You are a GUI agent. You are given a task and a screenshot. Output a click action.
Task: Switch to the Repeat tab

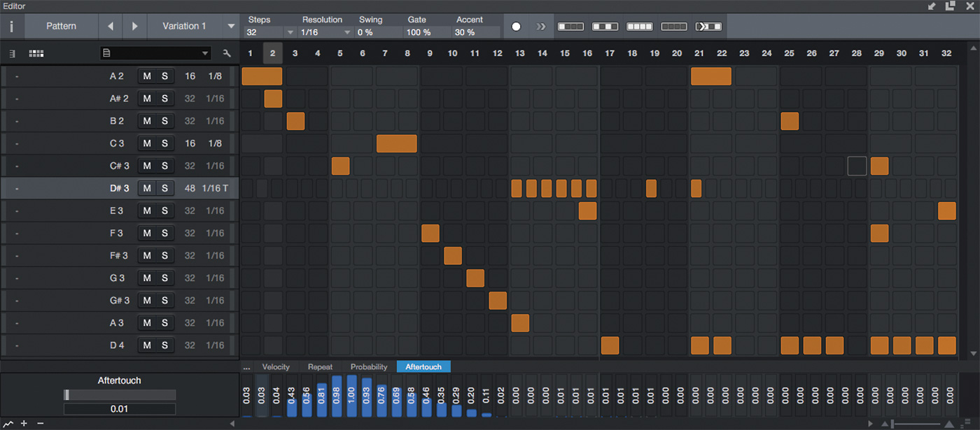tap(320, 367)
